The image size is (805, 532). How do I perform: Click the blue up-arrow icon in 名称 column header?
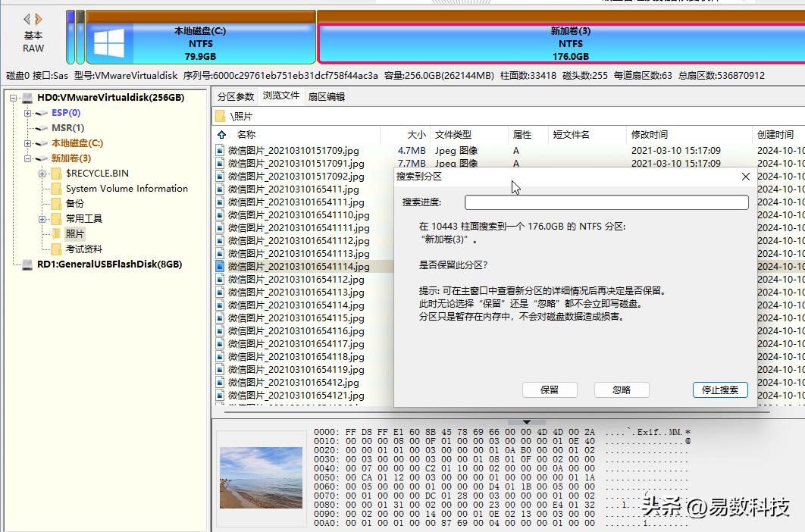(220, 134)
